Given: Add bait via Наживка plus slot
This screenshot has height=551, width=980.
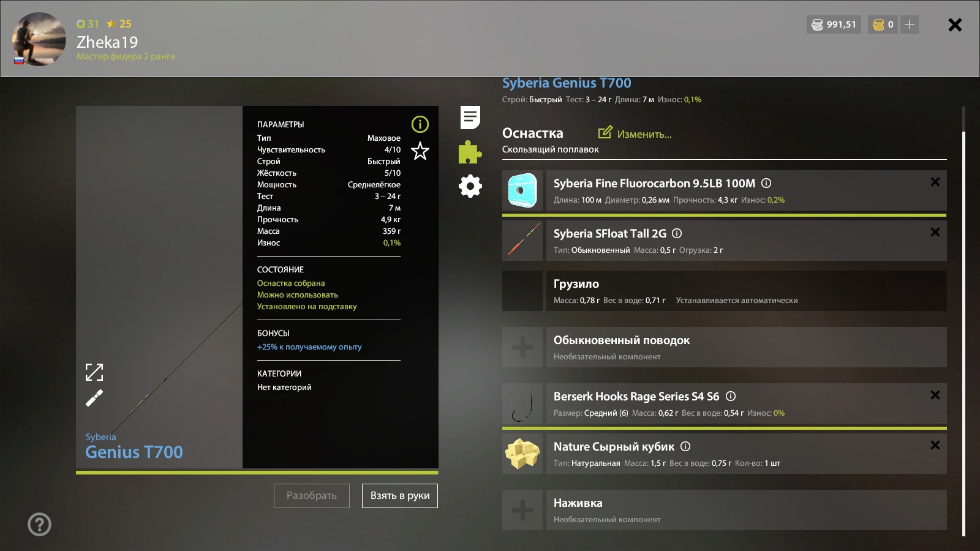Looking at the screenshot, I should point(522,510).
